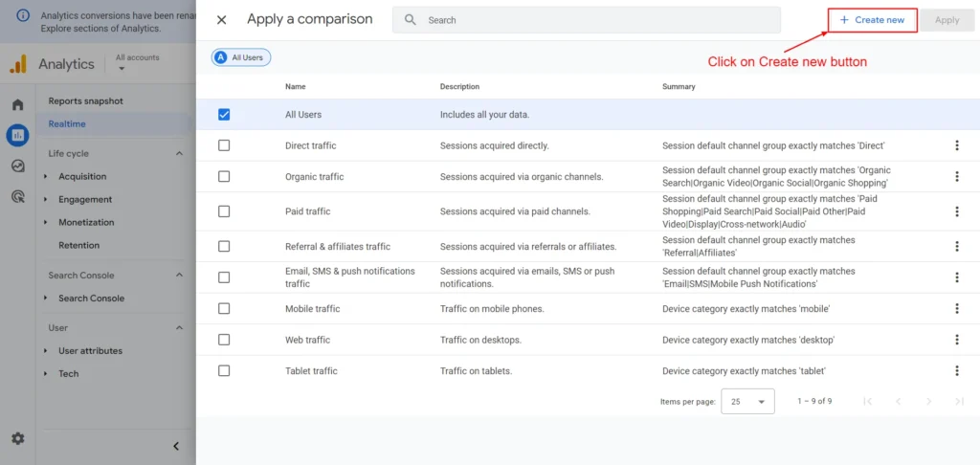Image resolution: width=980 pixels, height=465 pixels.
Task: Go to the next page of results
Action: click(928, 401)
